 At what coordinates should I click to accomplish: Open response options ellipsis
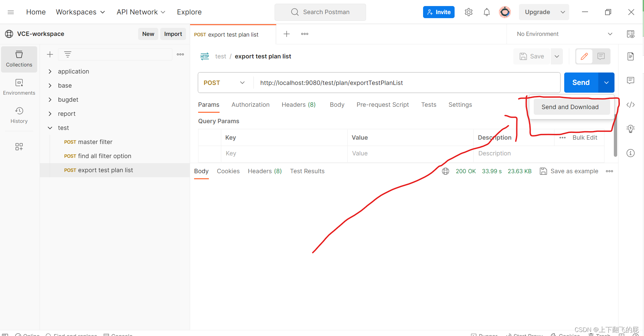[x=609, y=171]
